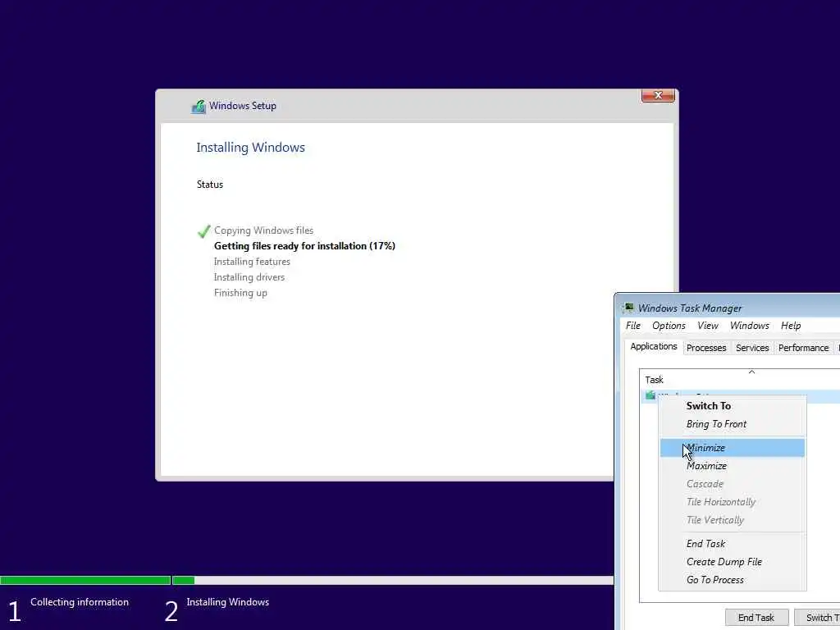Click the Installing features status line
The image size is (840, 630).
[252, 262]
